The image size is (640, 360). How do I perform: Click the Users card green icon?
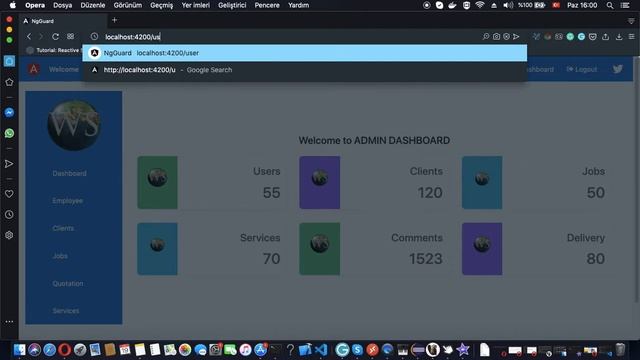coord(158,182)
